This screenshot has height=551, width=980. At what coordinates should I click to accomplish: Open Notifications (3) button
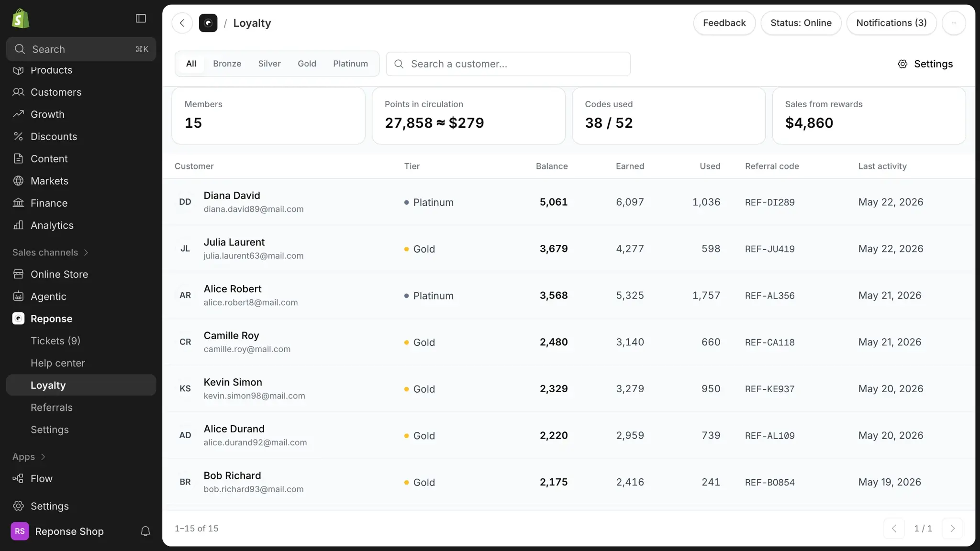pos(891,23)
